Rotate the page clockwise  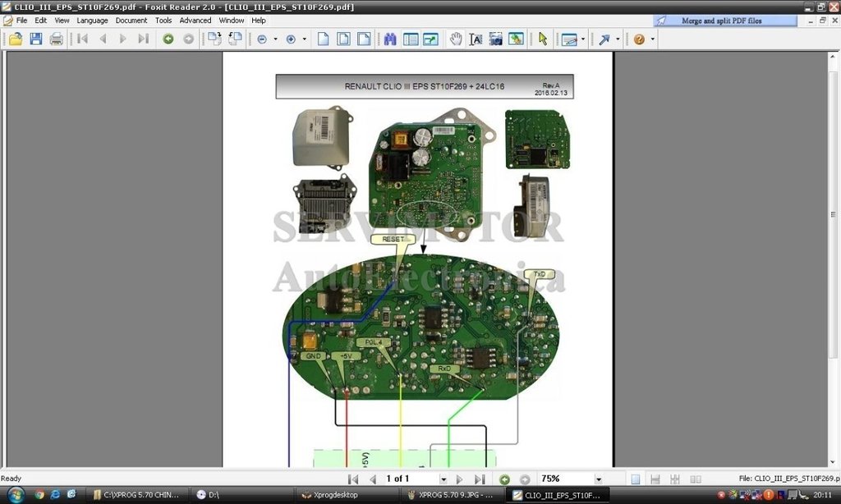(214, 39)
